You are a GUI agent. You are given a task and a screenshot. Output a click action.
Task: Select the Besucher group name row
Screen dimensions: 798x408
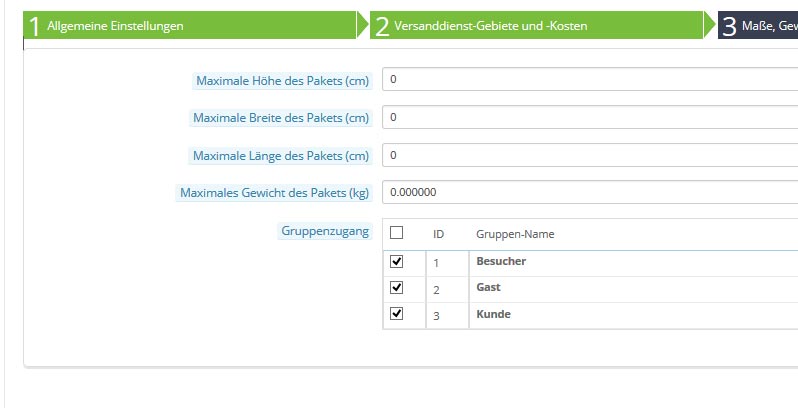[x=501, y=262]
